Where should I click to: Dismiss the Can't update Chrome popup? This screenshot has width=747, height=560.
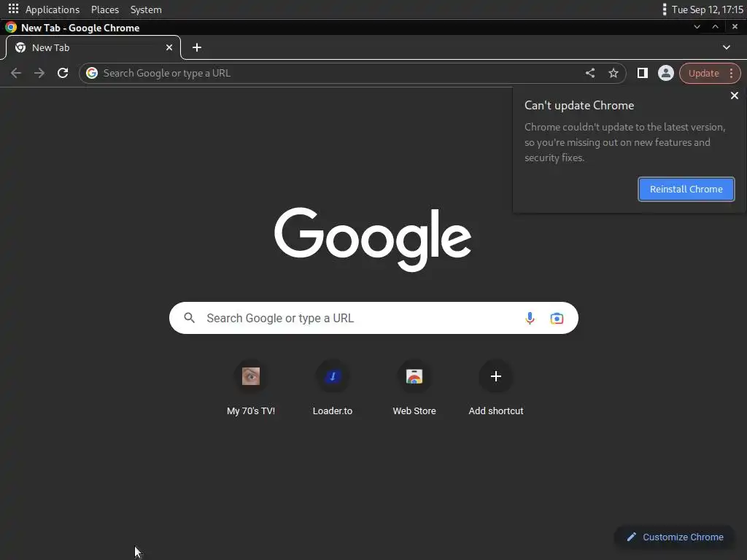(x=734, y=96)
